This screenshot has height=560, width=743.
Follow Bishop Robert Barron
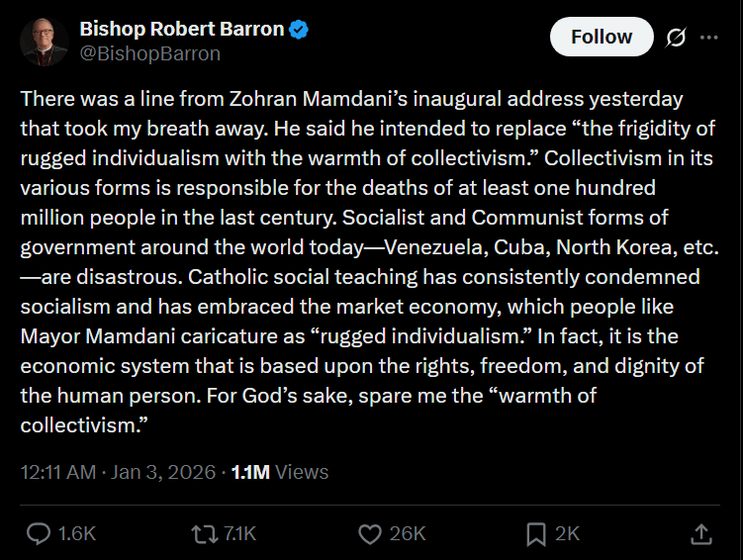601,37
